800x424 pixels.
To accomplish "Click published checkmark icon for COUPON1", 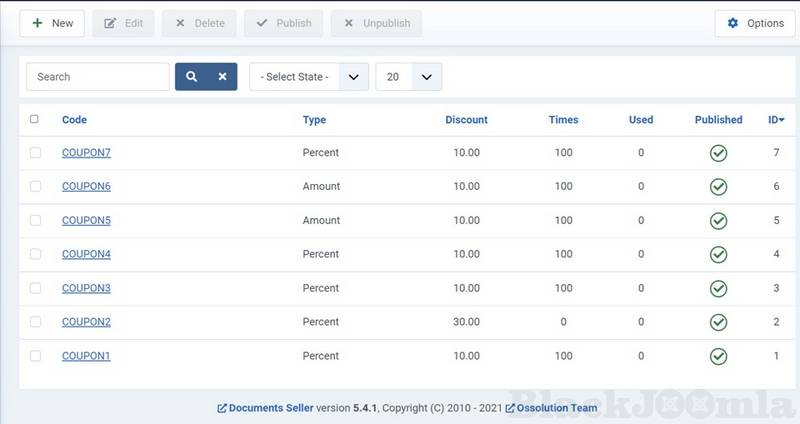I will [718, 356].
